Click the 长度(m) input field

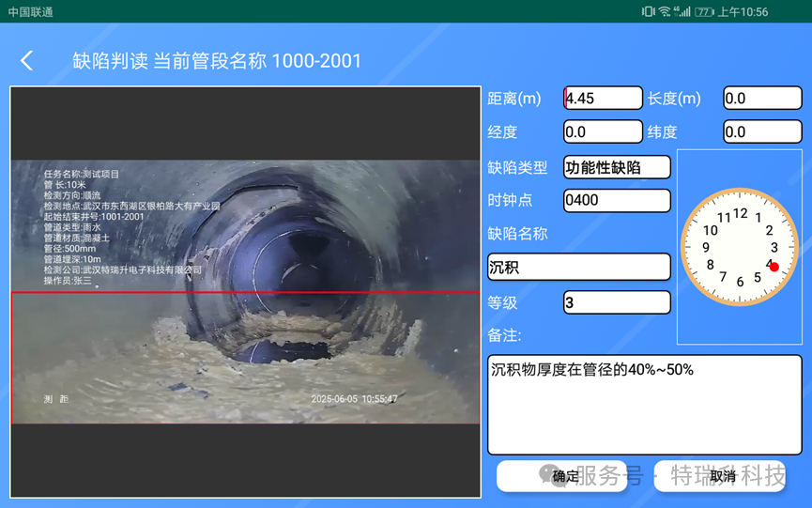point(762,98)
